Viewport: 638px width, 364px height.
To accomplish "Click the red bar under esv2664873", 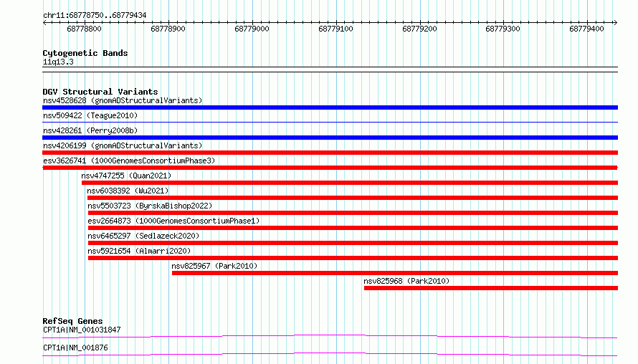I will [353, 228].
